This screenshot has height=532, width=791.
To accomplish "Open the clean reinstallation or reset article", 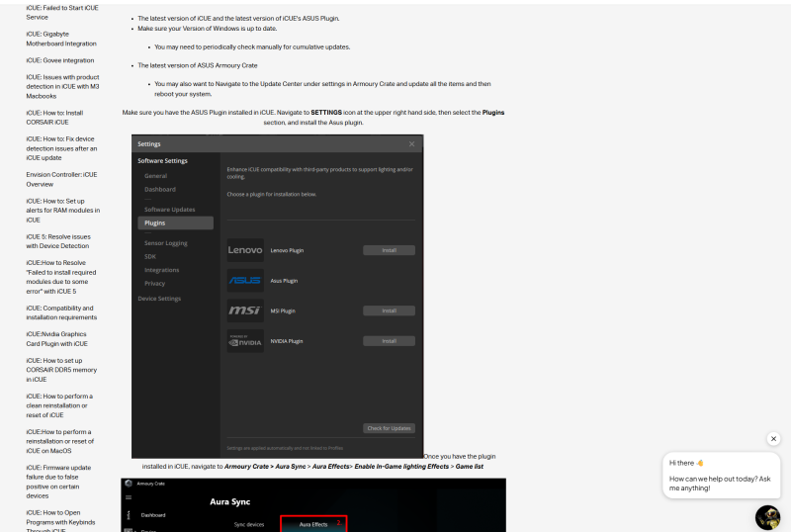I will click(x=59, y=405).
